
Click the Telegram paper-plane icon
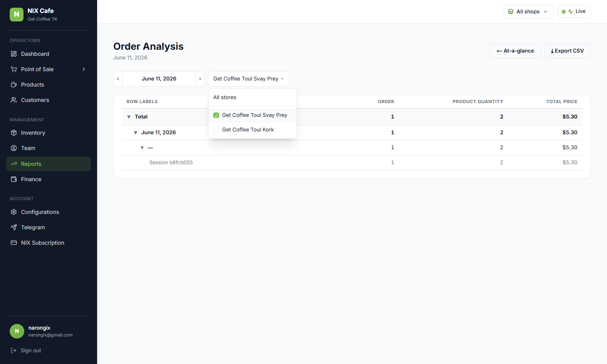14,227
